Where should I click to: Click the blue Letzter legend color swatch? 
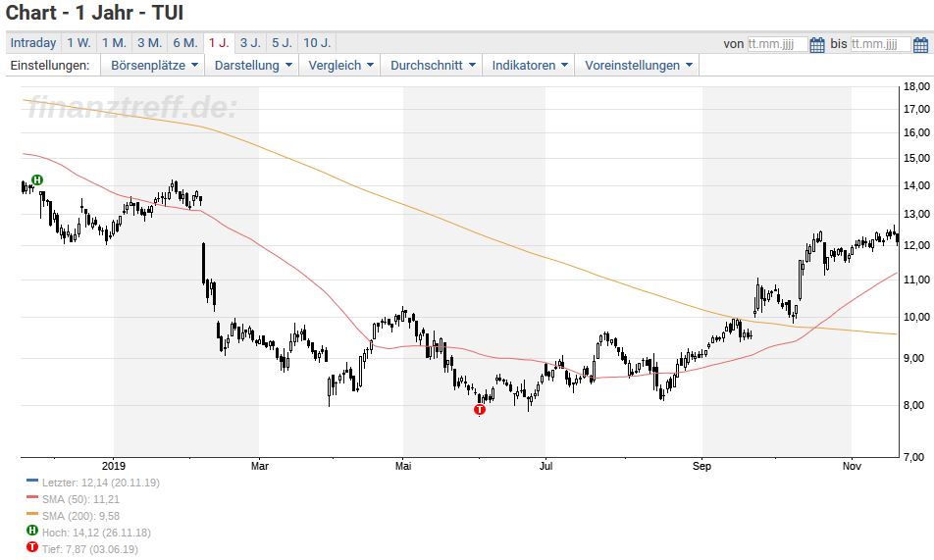(x=32, y=481)
